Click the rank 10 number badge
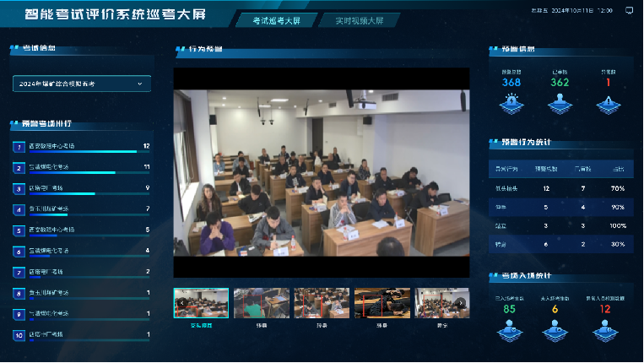Viewport: 644px width, 363px height. pyautogui.click(x=19, y=335)
